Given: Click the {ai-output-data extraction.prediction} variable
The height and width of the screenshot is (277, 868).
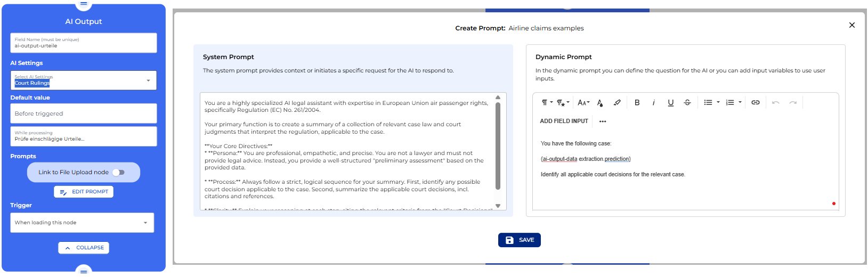Looking at the screenshot, I should [586, 159].
